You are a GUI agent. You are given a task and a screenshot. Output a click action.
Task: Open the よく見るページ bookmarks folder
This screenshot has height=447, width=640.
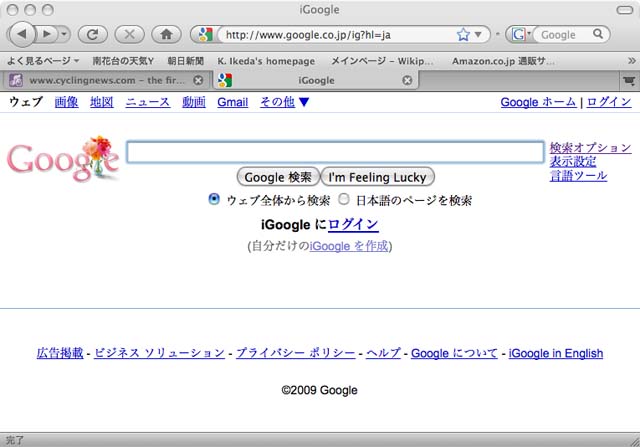[42, 61]
